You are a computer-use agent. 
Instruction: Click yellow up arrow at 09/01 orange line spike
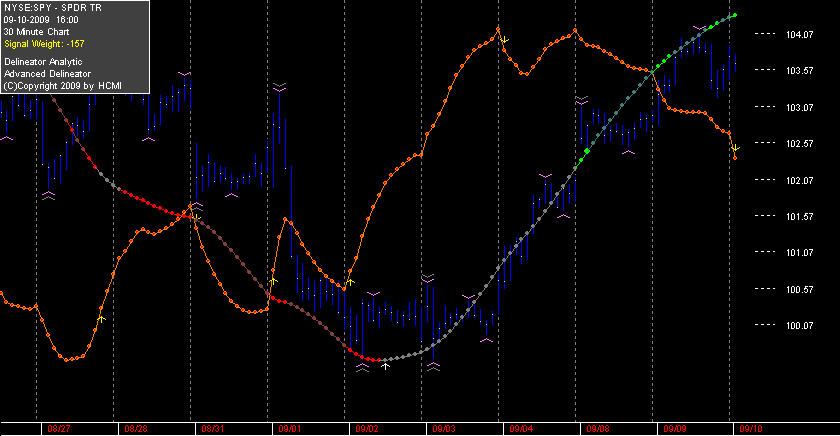(x=273, y=281)
